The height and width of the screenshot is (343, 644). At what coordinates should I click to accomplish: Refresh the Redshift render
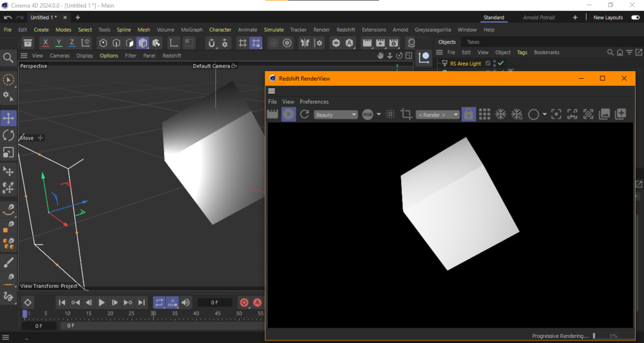click(x=304, y=114)
